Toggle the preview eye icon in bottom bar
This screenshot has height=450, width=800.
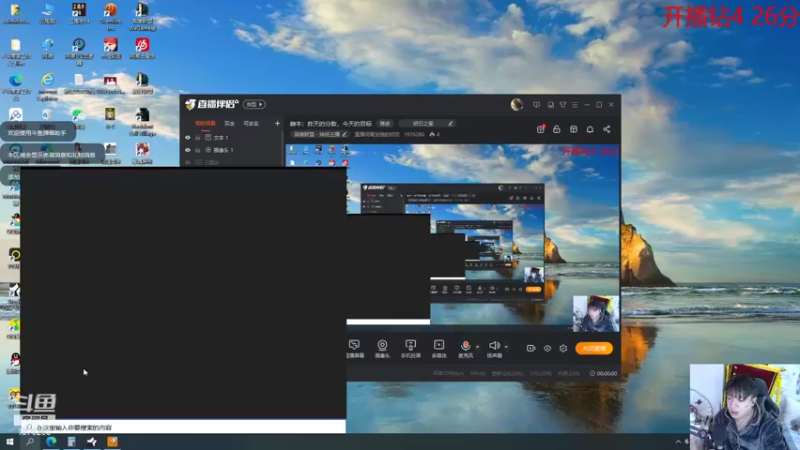pyautogui.click(x=547, y=348)
